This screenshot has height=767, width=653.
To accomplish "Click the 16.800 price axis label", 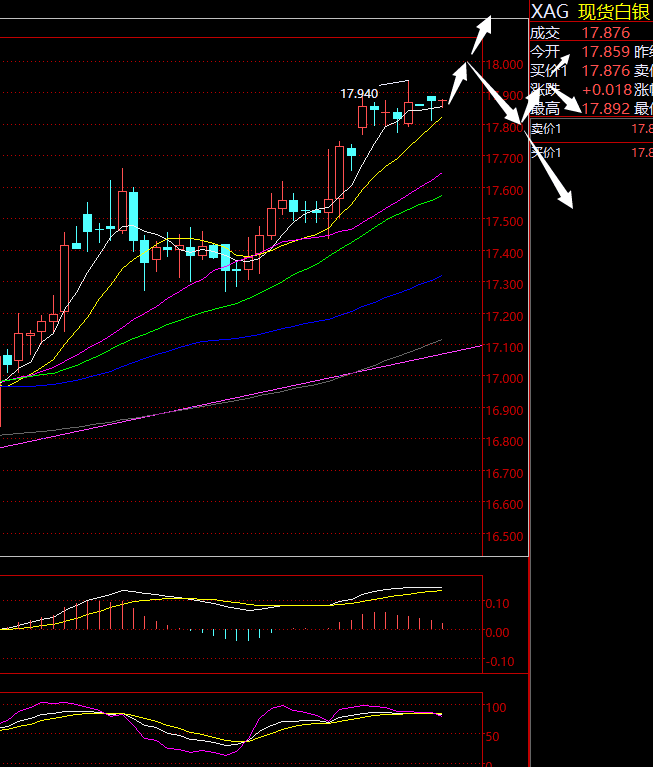I will tap(504, 442).
